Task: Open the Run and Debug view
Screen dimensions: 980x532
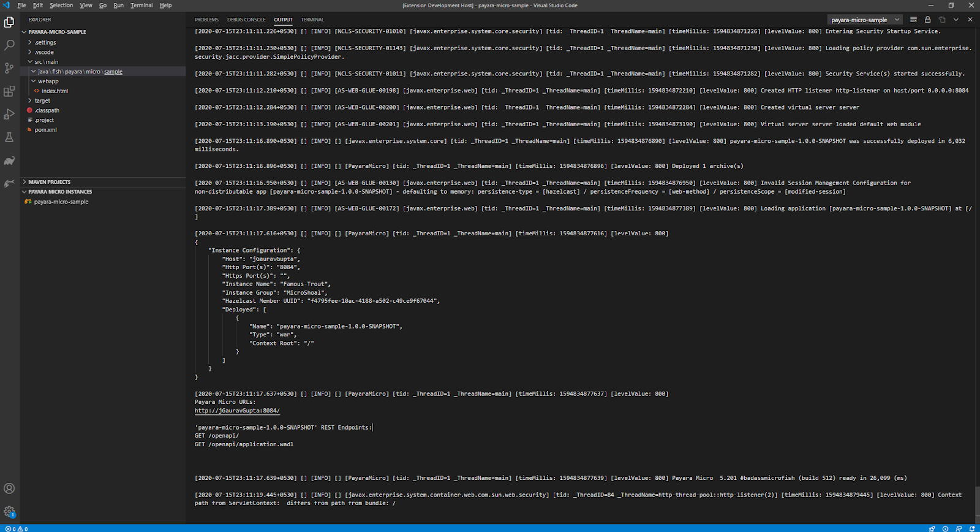Action: pos(9,115)
